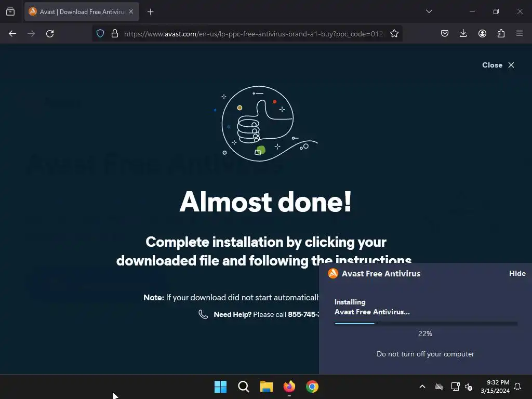Open a new browser tab

pos(150,12)
